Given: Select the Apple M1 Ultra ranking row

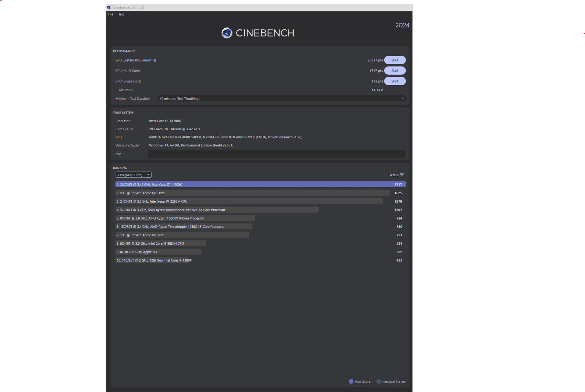Looking at the screenshot, I should [x=261, y=193].
